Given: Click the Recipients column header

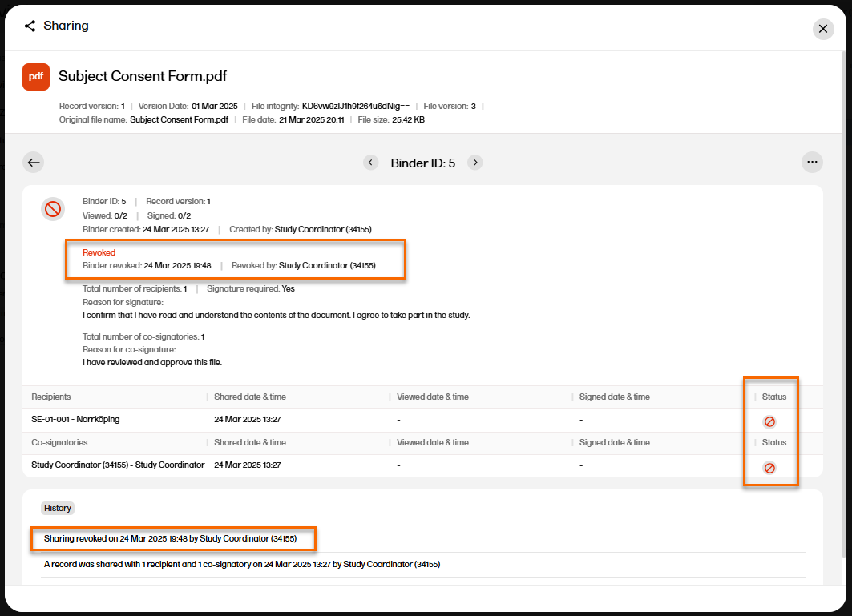Looking at the screenshot, I should coord(51,397).
